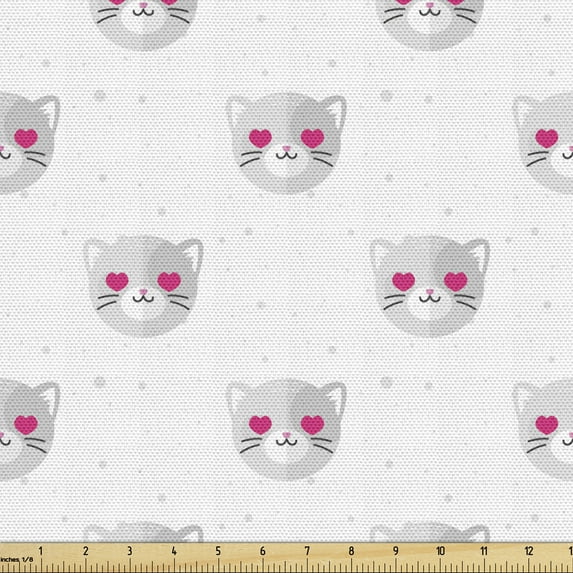Click the number 2 on the ruler
Screen dimensions: 573x573
[86, 551]
